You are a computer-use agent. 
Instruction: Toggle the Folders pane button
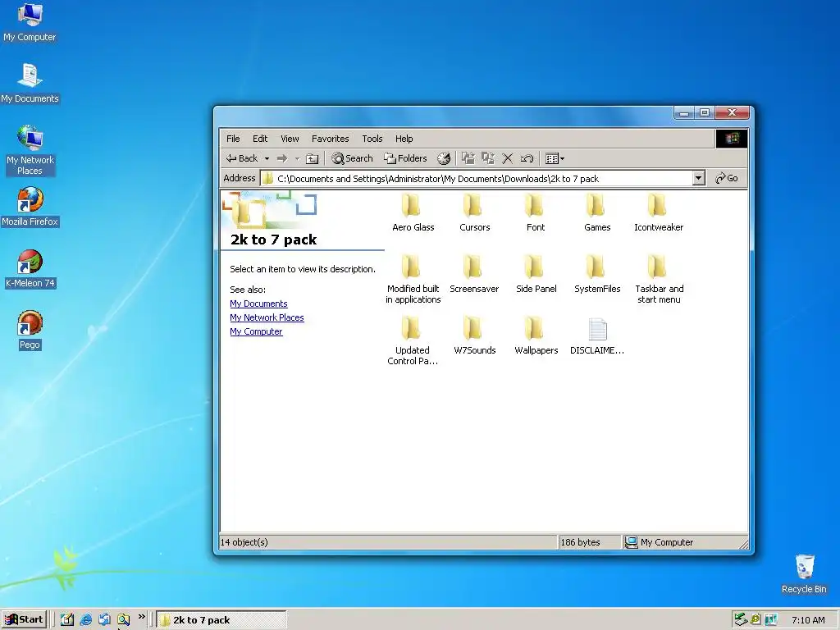pyautogui.click(x=405, y=158)
